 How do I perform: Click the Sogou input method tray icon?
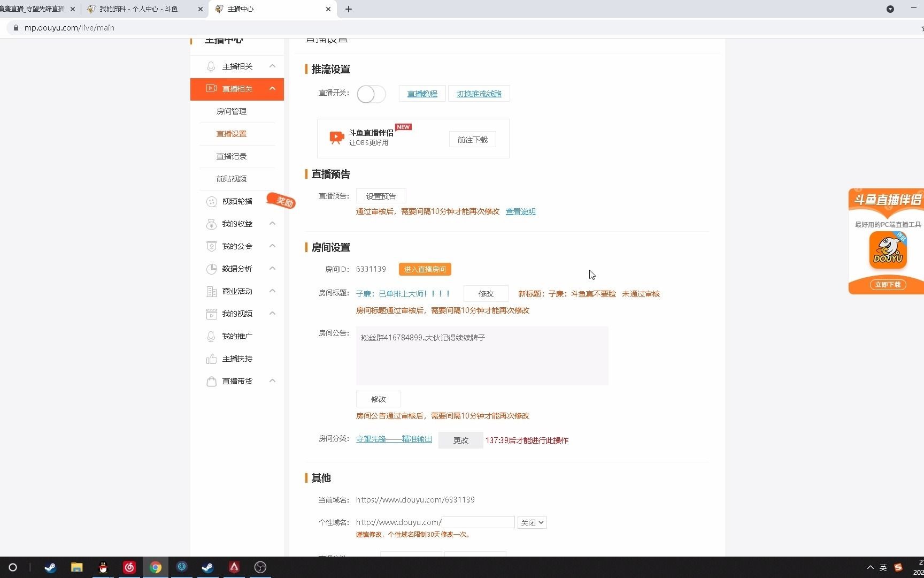pos(898,567)
